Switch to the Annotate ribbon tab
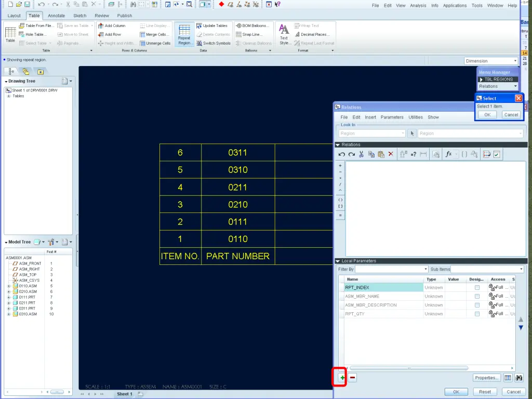Screen dimensions: 532x399 coord(56,16)
